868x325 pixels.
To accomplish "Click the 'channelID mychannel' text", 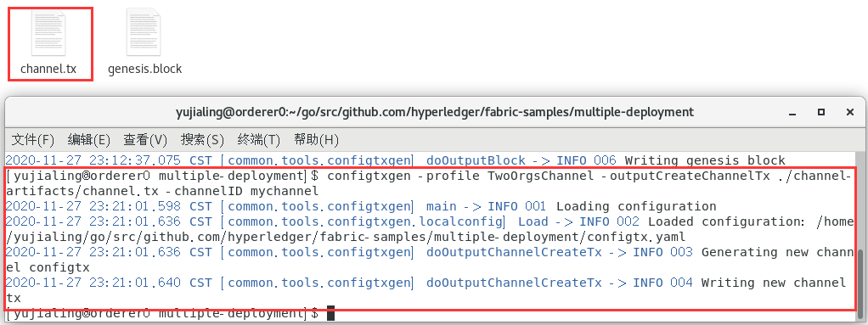I will tap(246, 191).
